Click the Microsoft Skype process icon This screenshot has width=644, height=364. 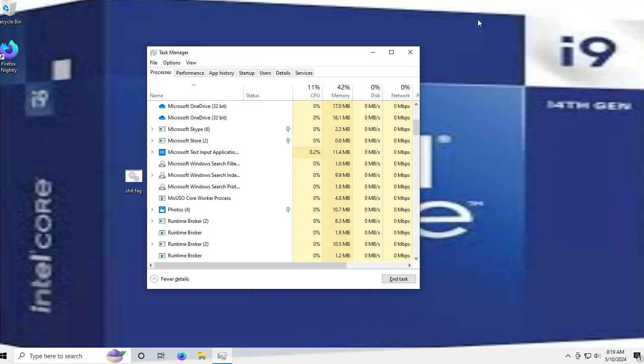tap(162, 129)
